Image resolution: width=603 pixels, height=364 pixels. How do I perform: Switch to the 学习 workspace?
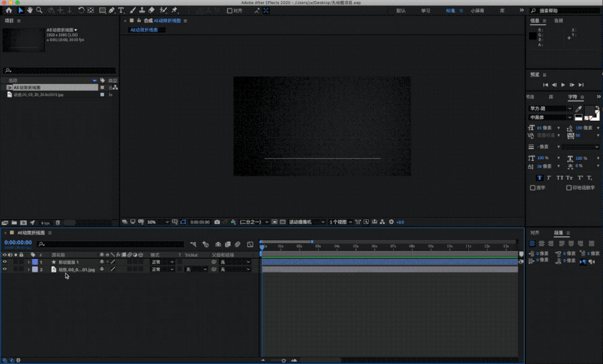pos(425,10)
